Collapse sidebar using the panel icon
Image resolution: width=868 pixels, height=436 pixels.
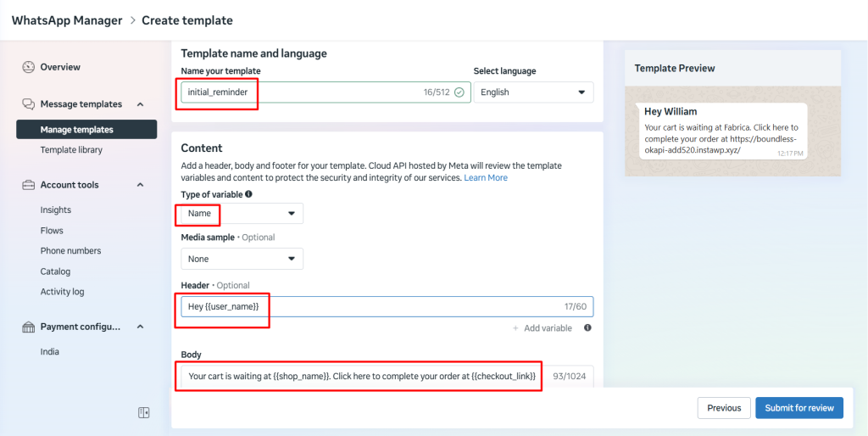[144, 412]
